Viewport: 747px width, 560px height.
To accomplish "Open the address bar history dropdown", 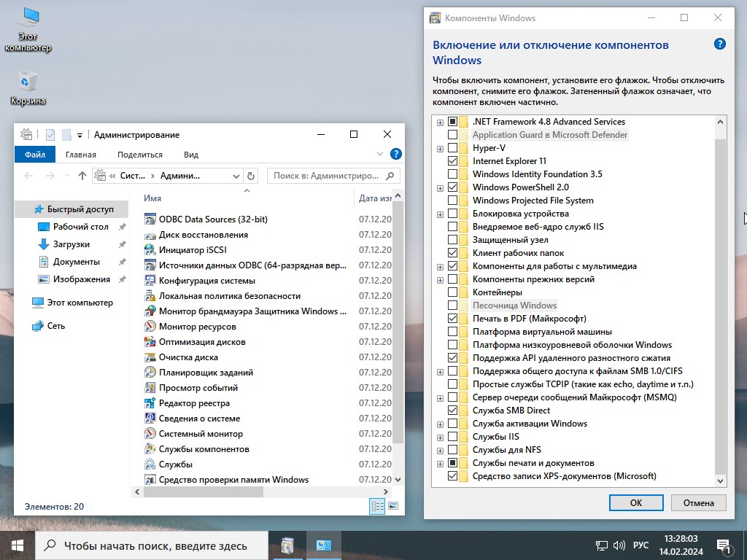I will [x=236, y=176].
